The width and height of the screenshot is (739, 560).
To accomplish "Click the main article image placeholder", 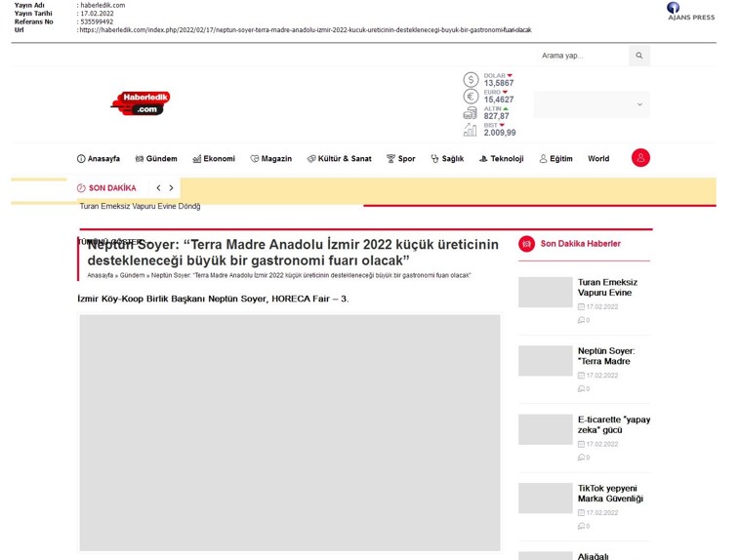I will click(290, 433).
